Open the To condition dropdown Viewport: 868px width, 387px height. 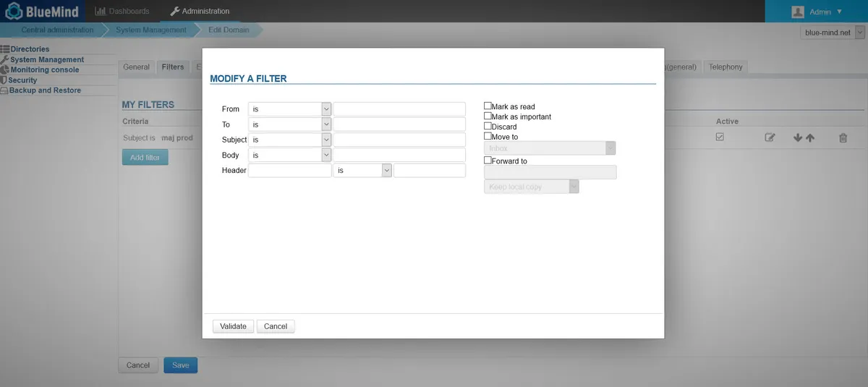(x=290, y=124)
